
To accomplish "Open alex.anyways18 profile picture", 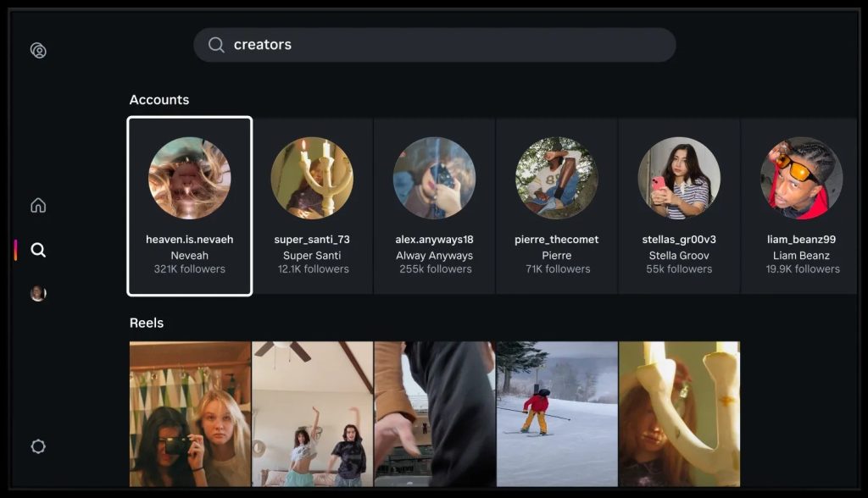I will tap(434, 179).
